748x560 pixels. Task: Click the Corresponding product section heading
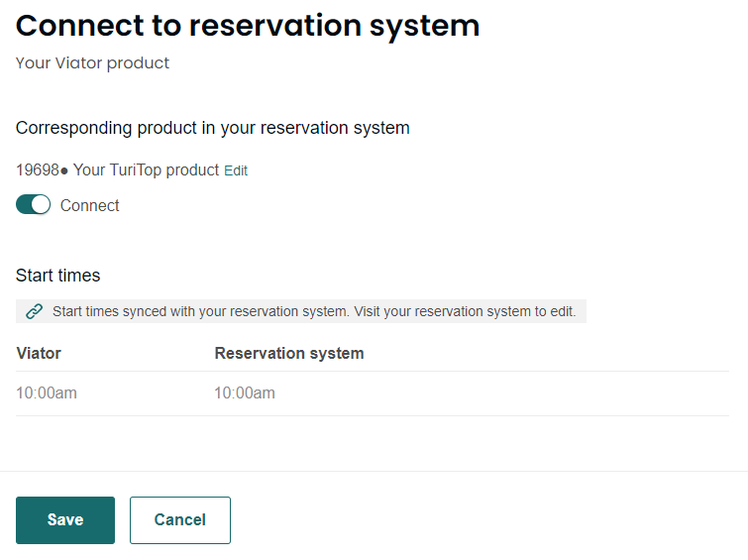(x=213, y=128)
